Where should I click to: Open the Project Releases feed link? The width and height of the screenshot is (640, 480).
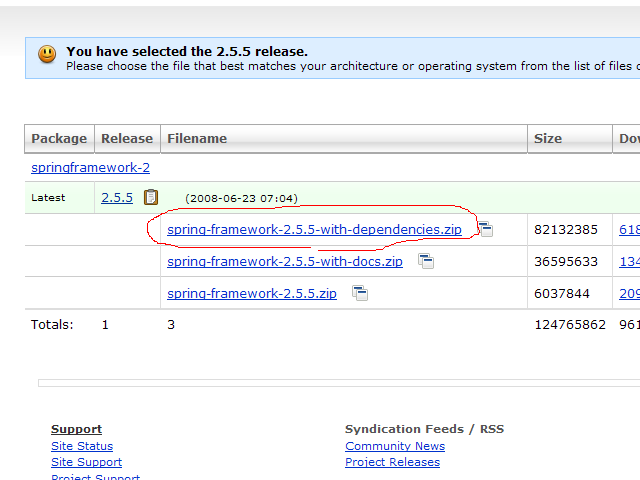point(393,462)
